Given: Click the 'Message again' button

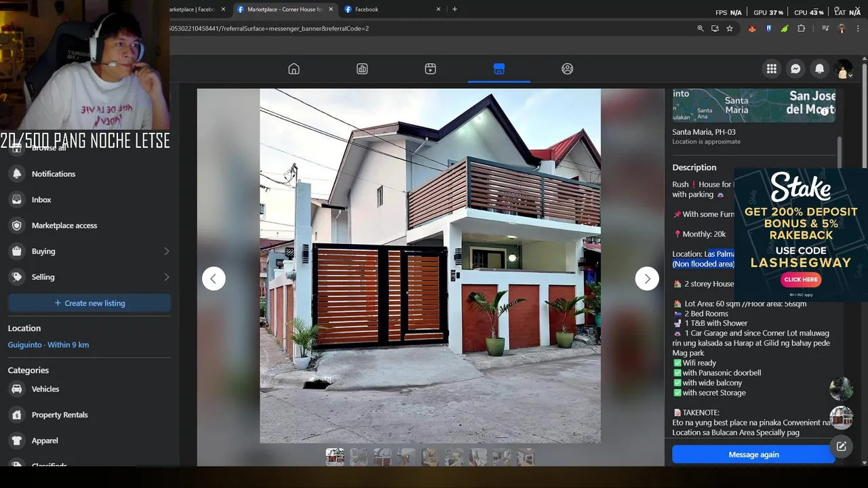Looking at the screenshot, I should [753, 455].
